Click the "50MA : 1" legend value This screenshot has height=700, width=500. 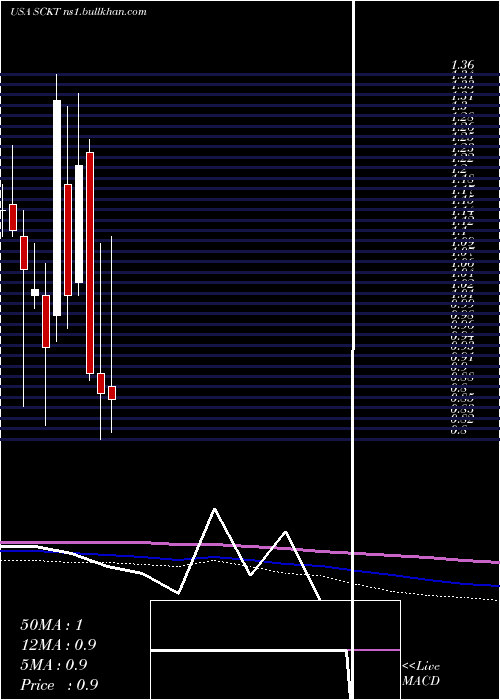pos(51,625)
